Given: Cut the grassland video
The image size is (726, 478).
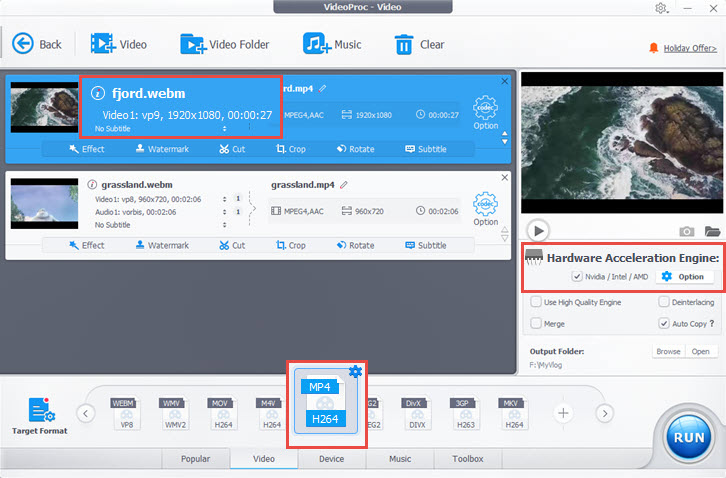Looking at the screenshot, I should 232,245.
